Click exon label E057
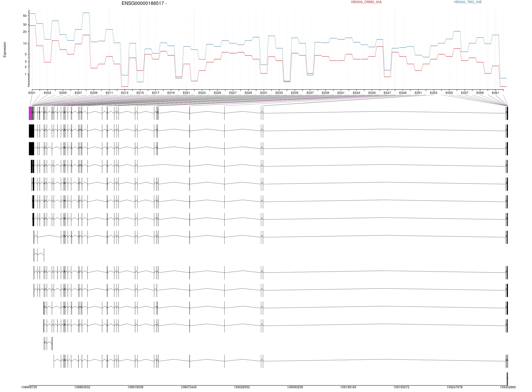This screenshot has height=392, width=532. click(x=465, y=93)
